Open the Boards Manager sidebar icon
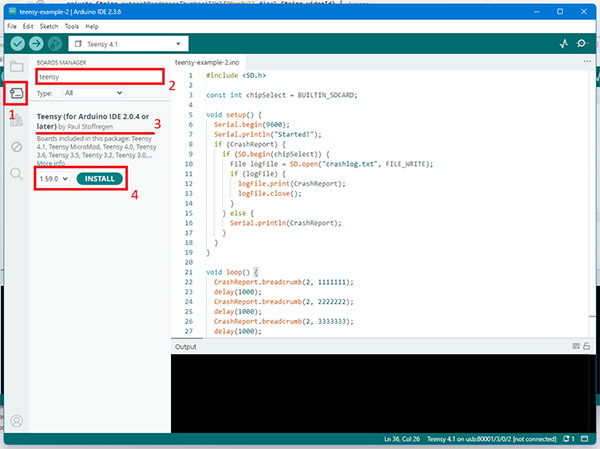This screenshot has height=449, width=600. coord(16,93)
